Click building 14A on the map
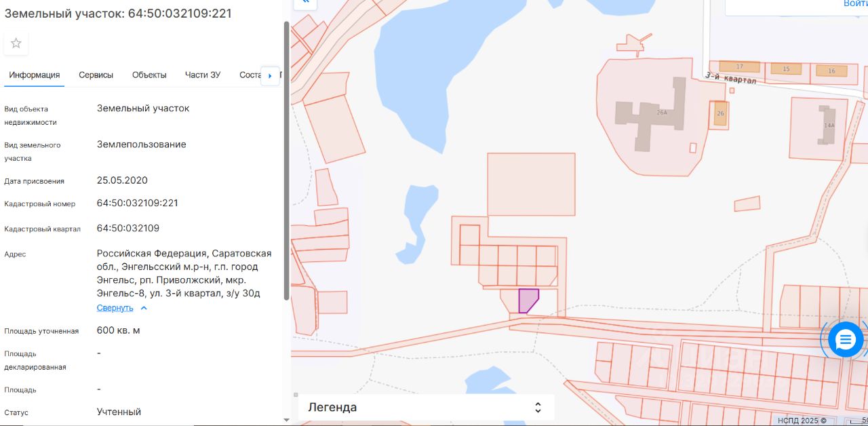Image resolution: width=868 pixels, height=426 pixels. tap(827, 125)
